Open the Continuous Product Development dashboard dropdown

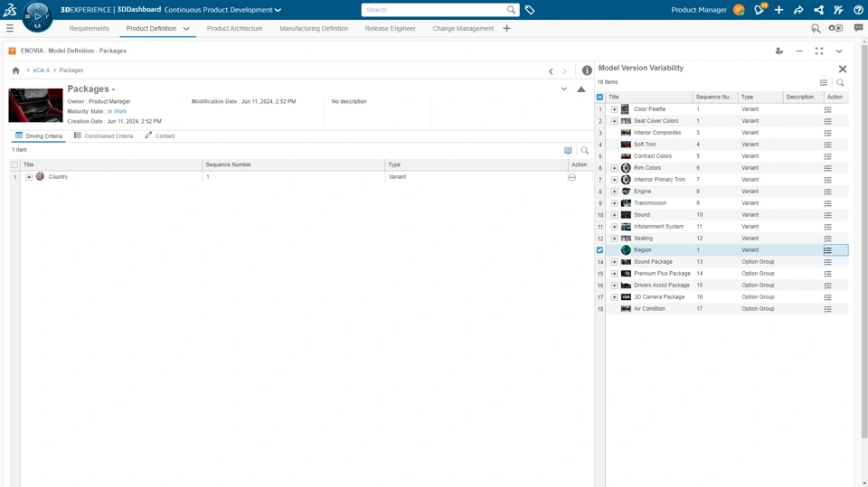(278, 10)
